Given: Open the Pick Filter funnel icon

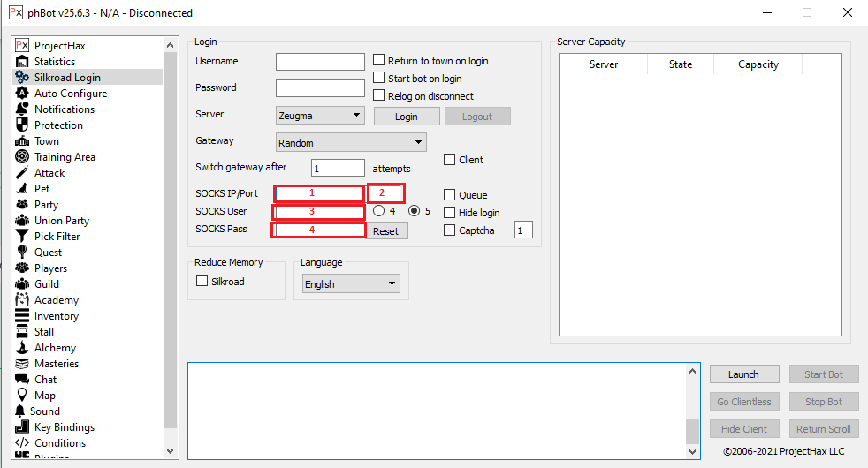Looking at the screenshot, I should [x=22, y=237].
